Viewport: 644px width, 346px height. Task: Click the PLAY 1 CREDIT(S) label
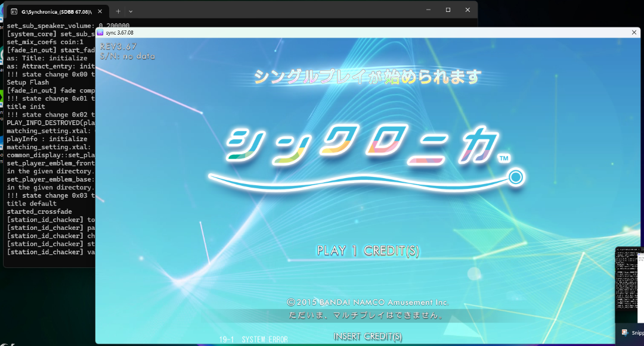pos(368,251)
